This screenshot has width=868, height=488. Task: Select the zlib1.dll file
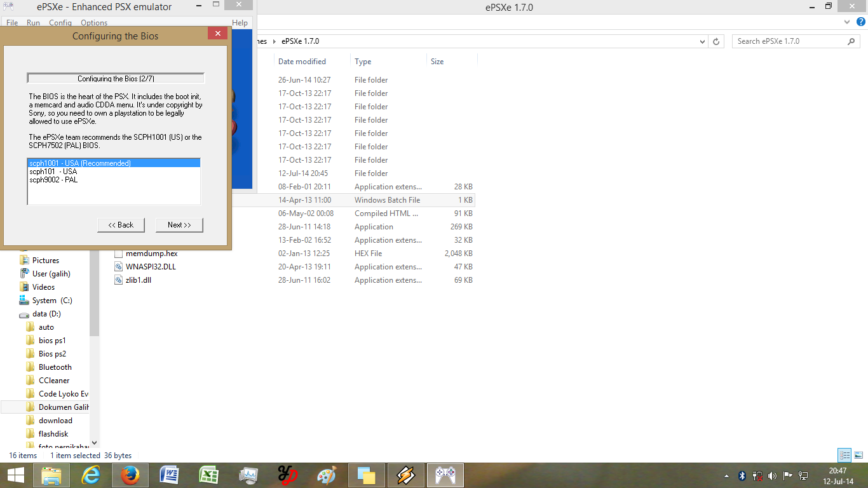[138, 280]
